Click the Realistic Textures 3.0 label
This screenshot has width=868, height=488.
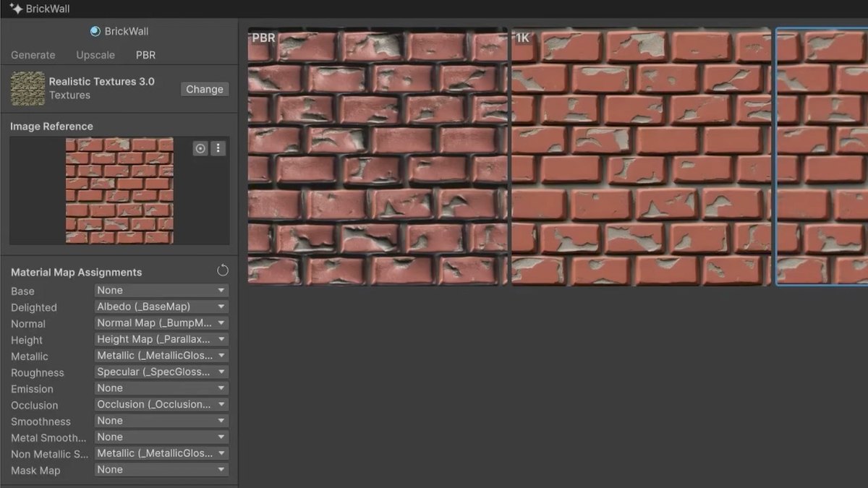(101, 81)
